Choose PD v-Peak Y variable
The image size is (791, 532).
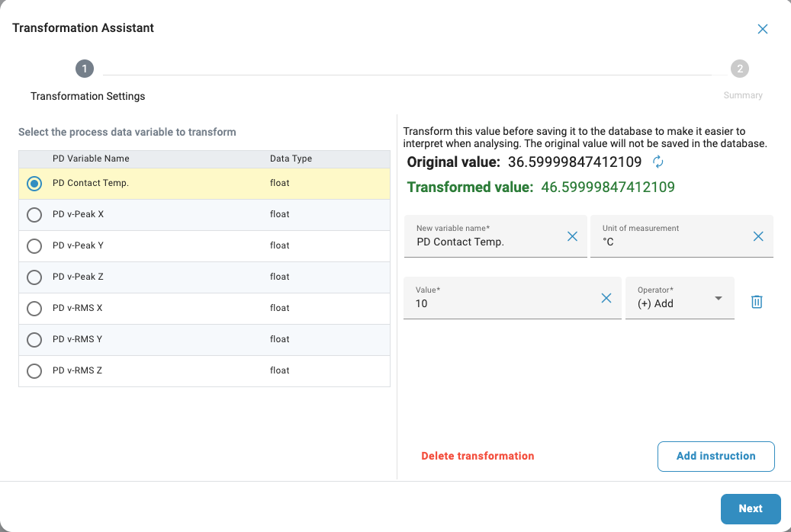(34, 246)
